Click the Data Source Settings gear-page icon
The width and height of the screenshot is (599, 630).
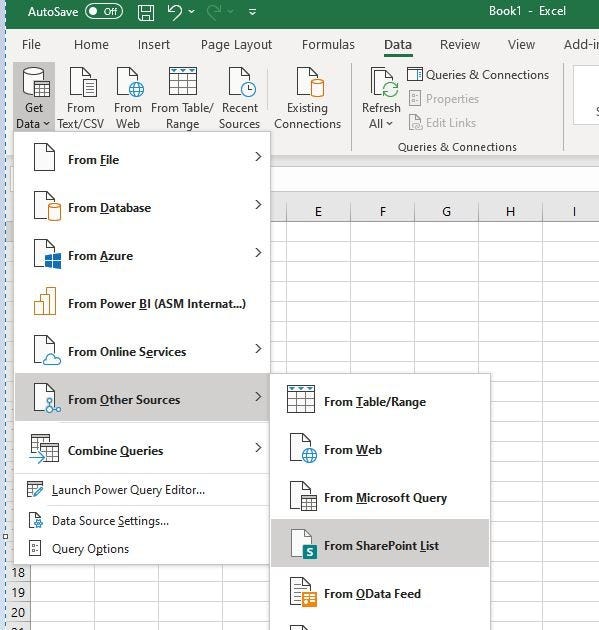(x=35, y=520)
